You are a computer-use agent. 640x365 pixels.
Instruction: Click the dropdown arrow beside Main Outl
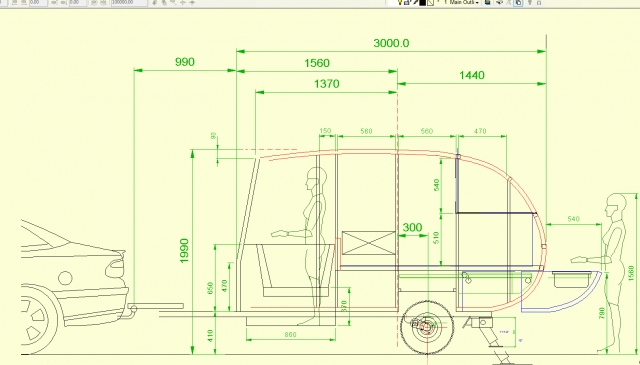(477, 3)
